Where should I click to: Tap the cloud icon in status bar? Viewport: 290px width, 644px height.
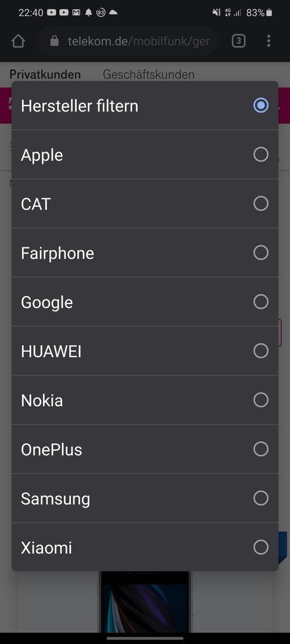click(113, 13)
